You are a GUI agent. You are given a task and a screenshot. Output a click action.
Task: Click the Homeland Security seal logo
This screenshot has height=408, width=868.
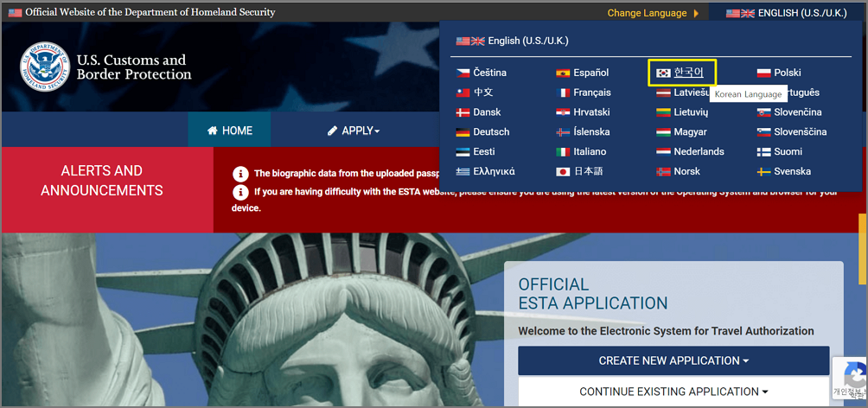click(45, 67)
